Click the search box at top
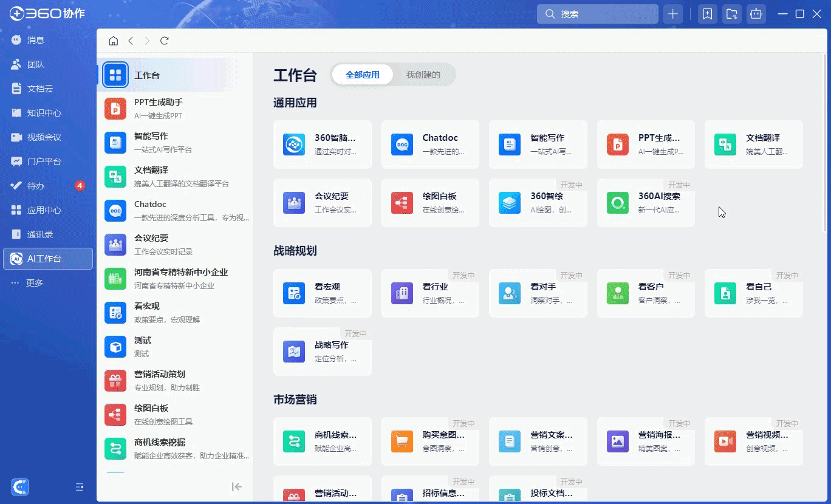This screenshot has height=504, width=831. click(597, 14)
